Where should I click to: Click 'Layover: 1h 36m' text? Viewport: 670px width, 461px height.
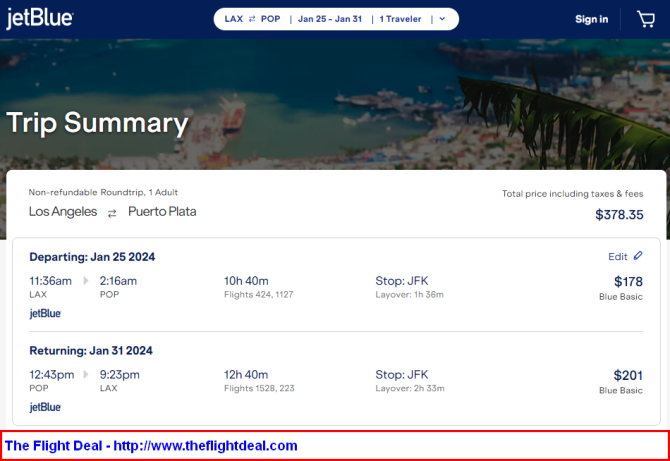(x=409, y=294)
